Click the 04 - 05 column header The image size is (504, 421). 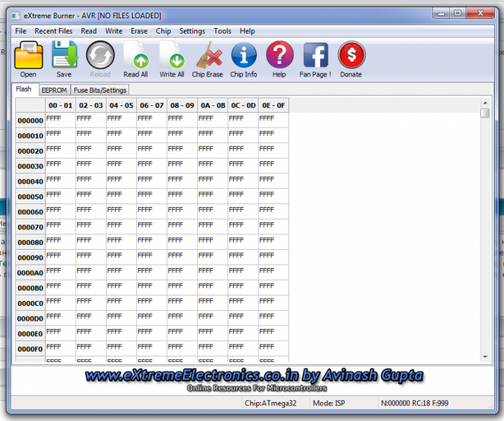click(121, 105)
